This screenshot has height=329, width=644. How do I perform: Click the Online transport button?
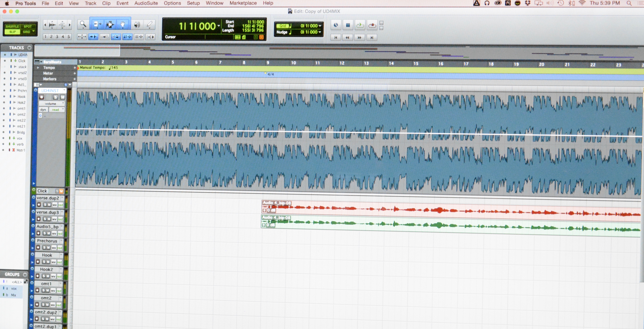point(336,25)
